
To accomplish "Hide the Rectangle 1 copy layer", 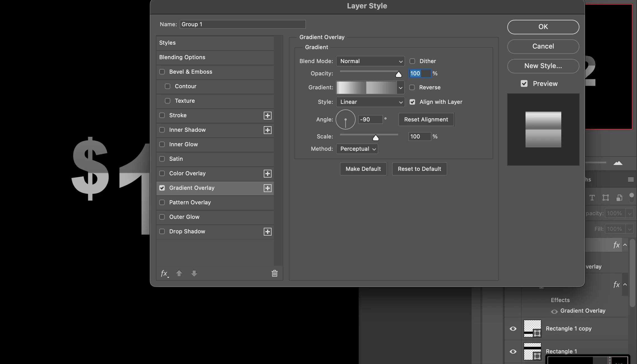I will 513,329.
